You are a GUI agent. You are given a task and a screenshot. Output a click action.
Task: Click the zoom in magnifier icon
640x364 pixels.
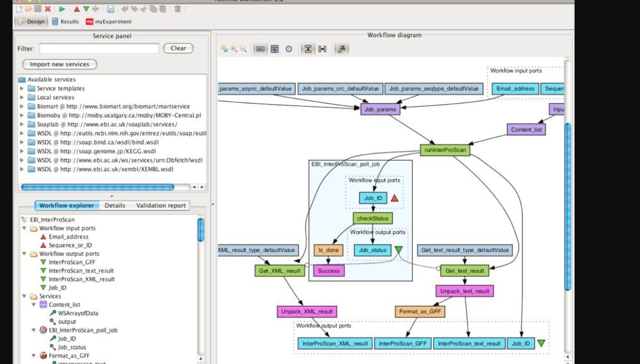pyautogui.click(x=234, y=49)
